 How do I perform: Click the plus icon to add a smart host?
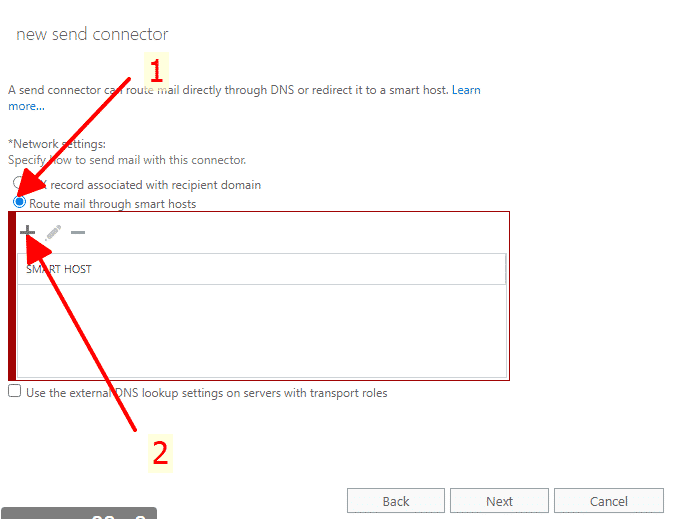coord(28,232)
